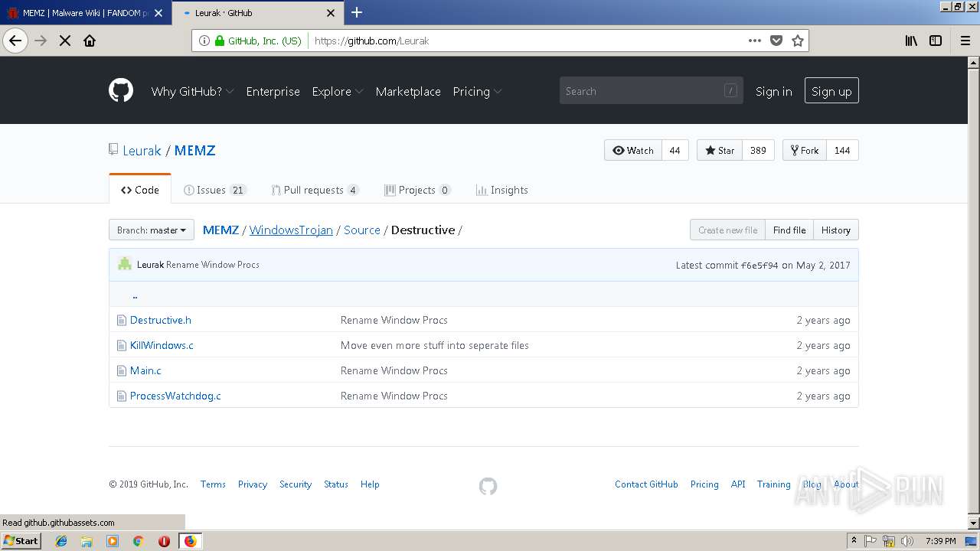The height and width of the screenshot is (551, 980).
Task: Open the f6e5f94 commit hash link
Action: pos(759,265)
